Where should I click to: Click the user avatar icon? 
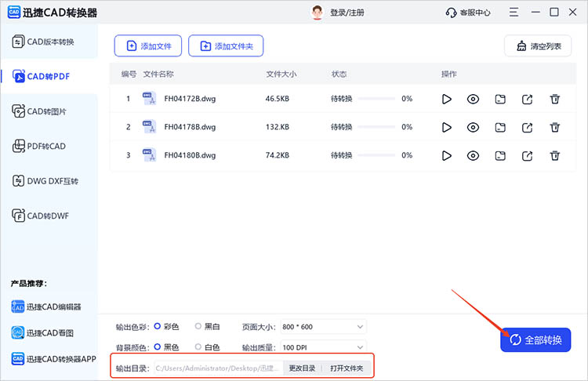pos(318,13)
